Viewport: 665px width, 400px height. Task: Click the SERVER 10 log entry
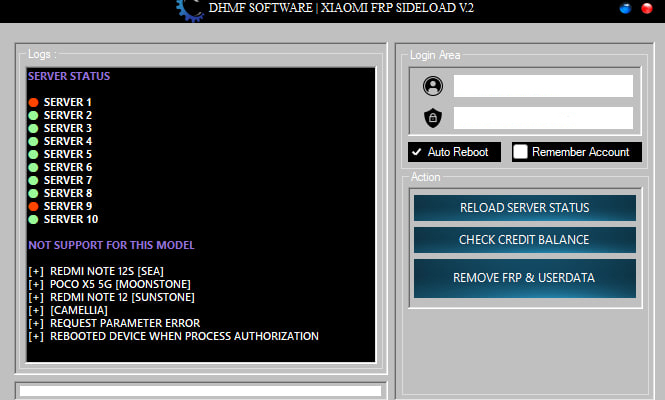point(71,219)
